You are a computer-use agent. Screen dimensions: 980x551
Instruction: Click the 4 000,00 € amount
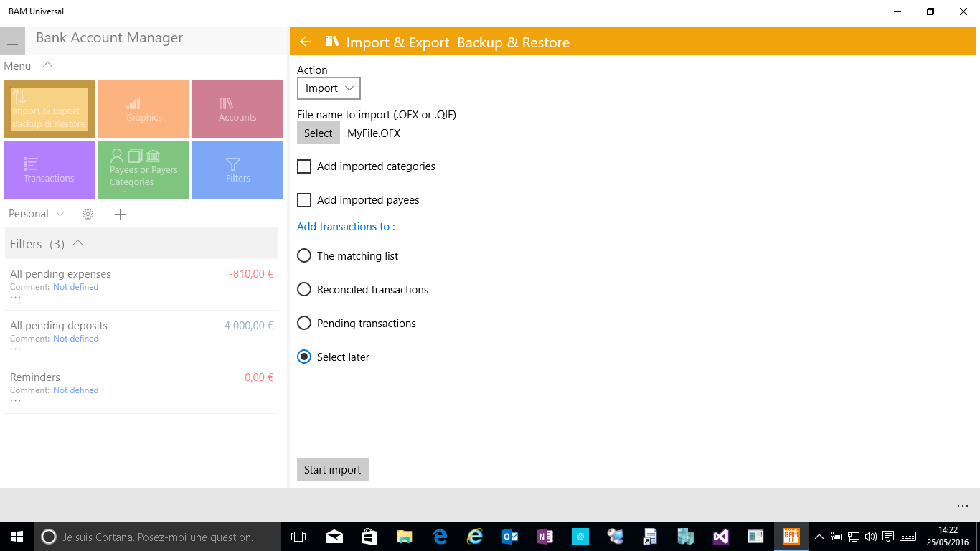click(x=249, y=326)
